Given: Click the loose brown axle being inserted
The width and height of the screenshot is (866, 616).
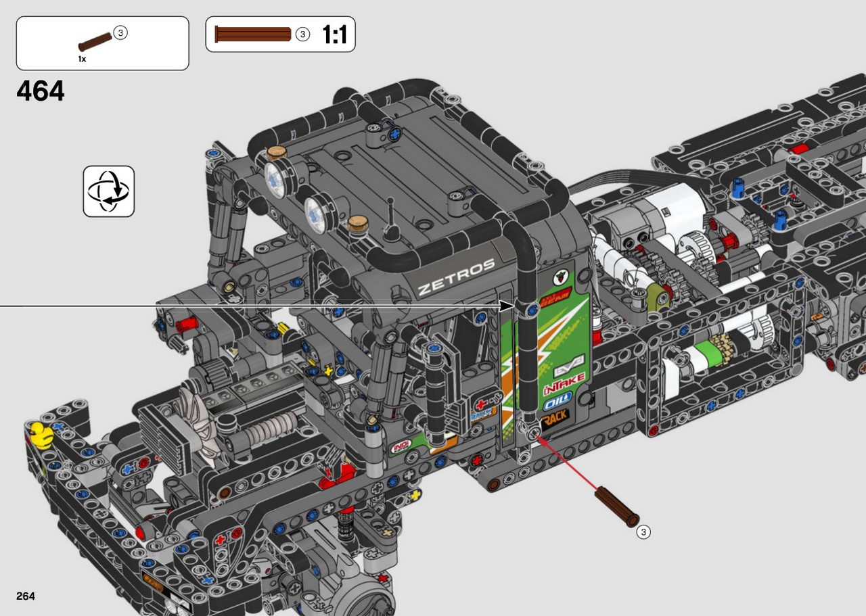Looking at the screenshot, I should pos(616,506).
